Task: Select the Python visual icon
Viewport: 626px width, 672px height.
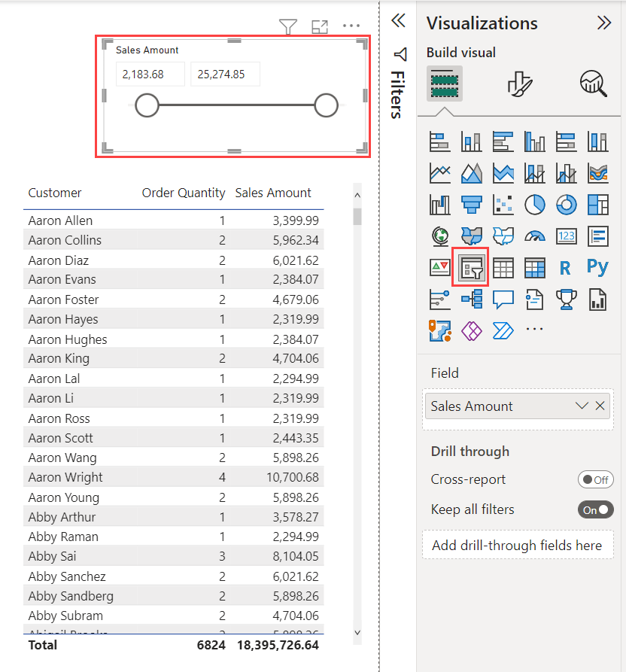Action: coord(597,267)
